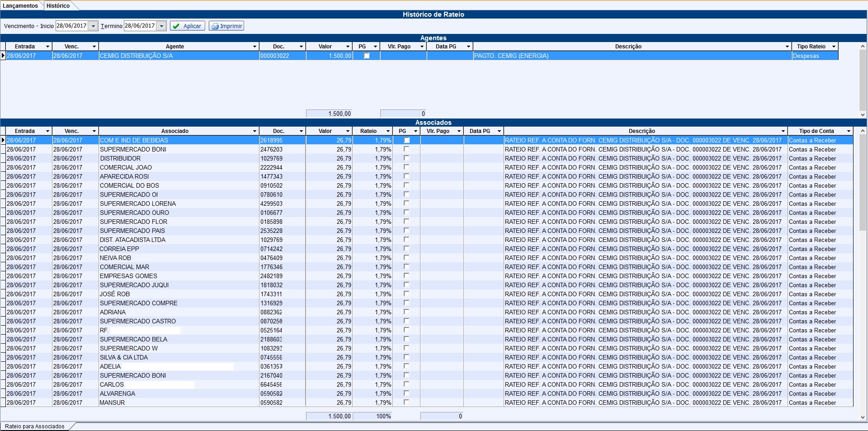Click doc number 2476203
Screen dimensions: 868x431
coord(271,149)
